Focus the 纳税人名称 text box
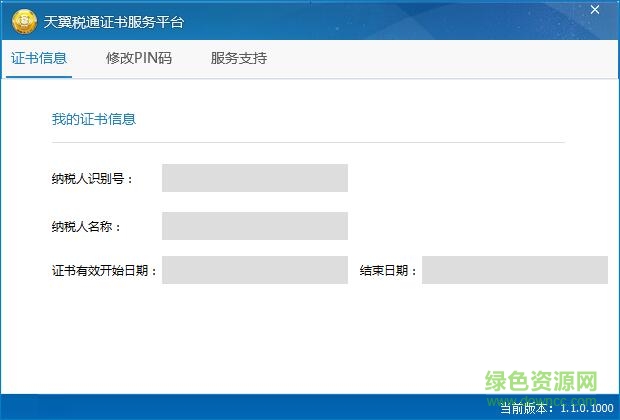The height and width of the screenshot is (420, 620). pyautogui.click(x=255, y=226)
